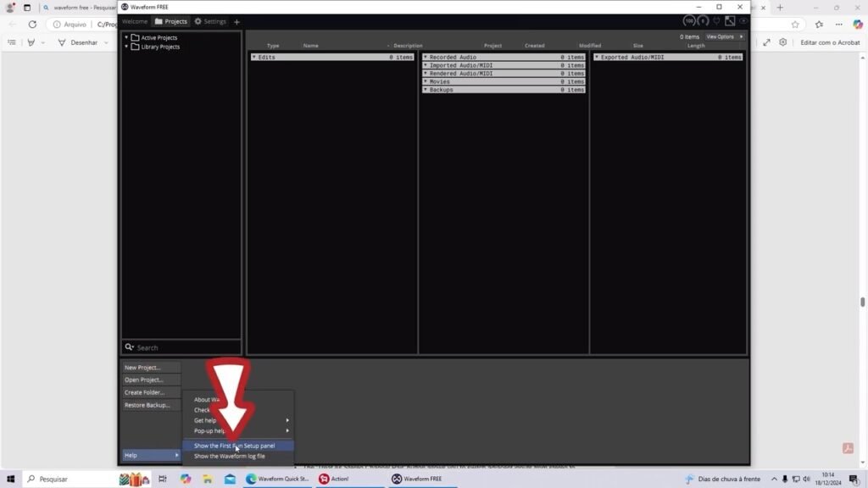Refresh the page in the Edge browser
The height and width of the screenshot is (488, 868).
pyautogui.click(x=33, y=25)
